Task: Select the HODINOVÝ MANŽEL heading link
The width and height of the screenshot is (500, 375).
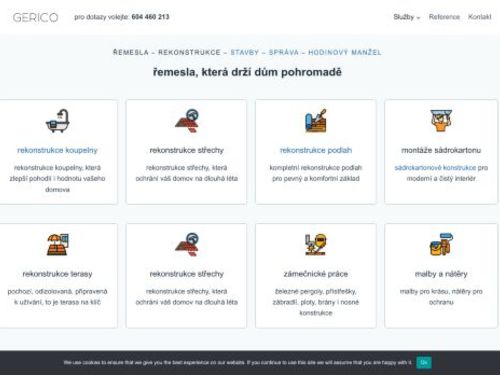Action: pyautogui.click(x=345, y=52)
